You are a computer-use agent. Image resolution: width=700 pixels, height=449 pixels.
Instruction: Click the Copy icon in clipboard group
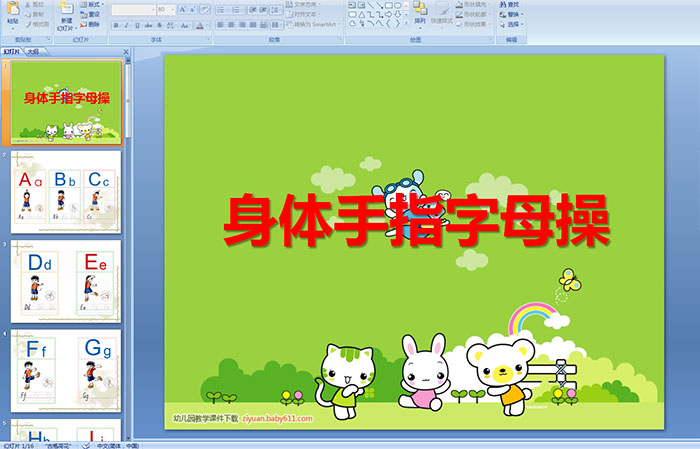[28, 14]
